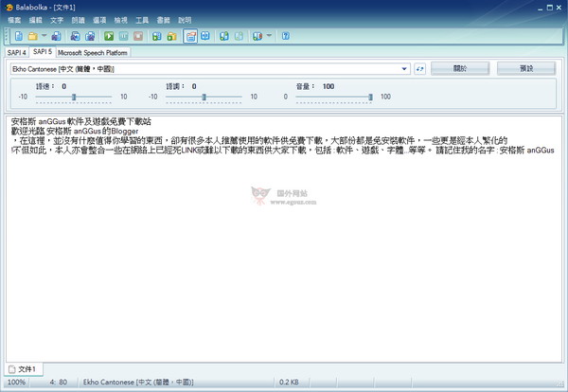Click the Ekho Cantonese voice name in status bar

point(138,382)
